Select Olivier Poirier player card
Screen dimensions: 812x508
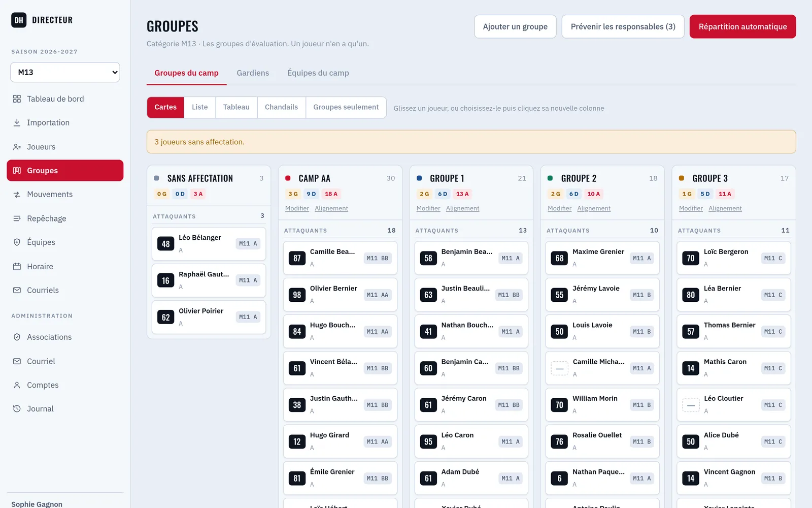tap(209, 317)
